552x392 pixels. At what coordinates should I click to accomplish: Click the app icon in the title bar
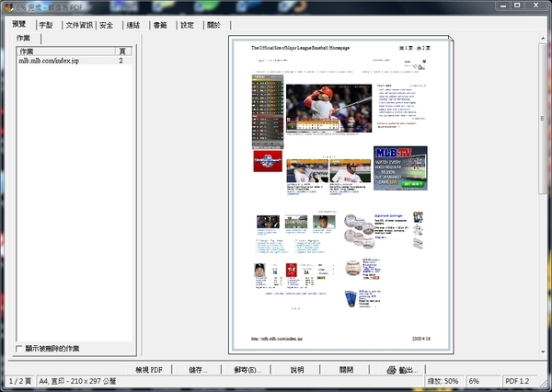[x=7, y=6]
